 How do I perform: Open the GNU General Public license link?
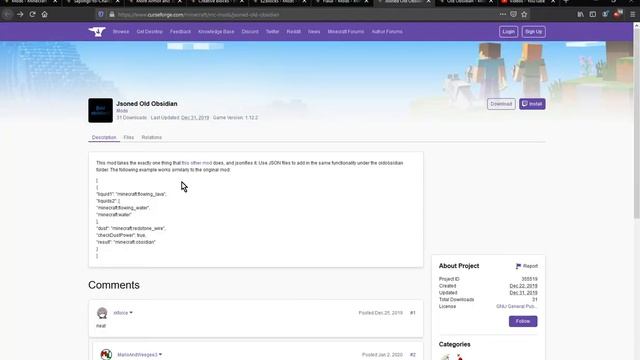pyautogui.click(x=517, y=307)
